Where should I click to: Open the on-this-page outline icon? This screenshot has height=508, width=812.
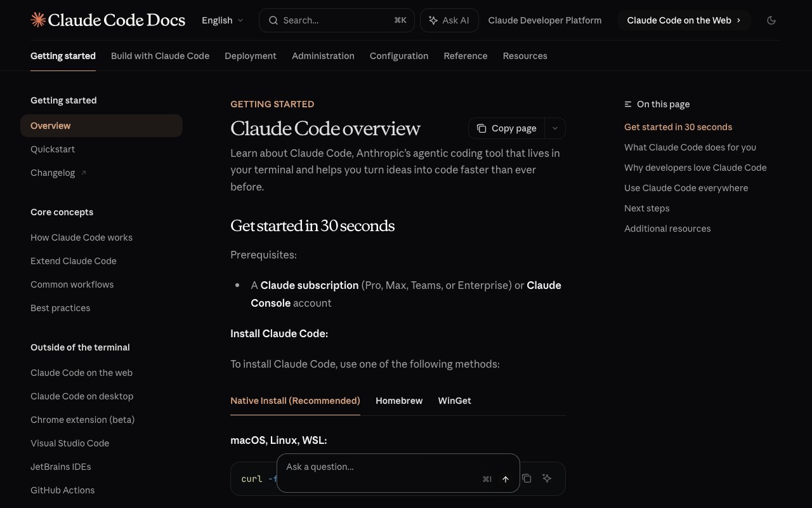pos(627,104)
